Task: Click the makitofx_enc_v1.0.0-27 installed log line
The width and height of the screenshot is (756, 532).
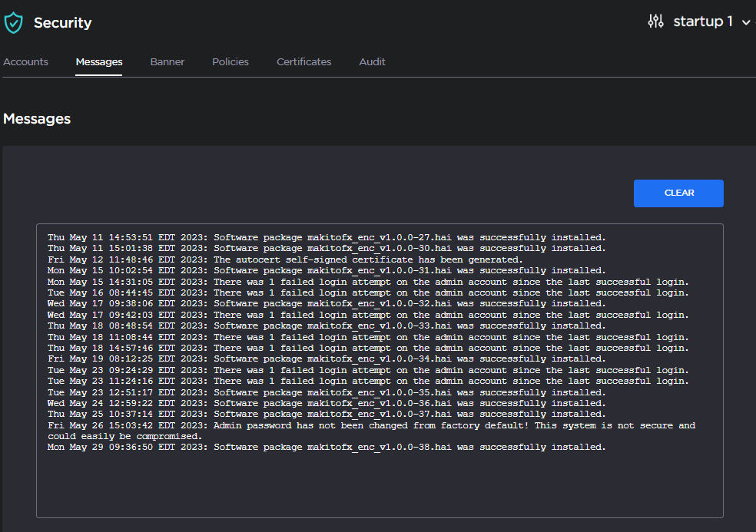Action: (x=327, y=237)
